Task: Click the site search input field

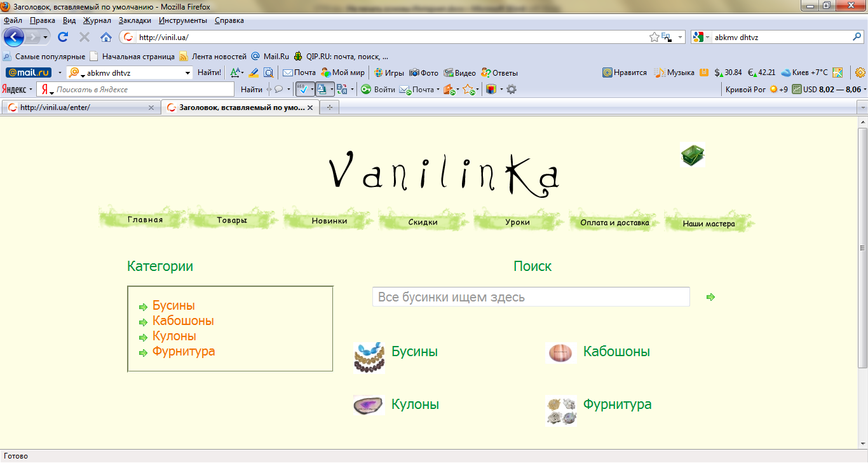Action: [531, 297]
